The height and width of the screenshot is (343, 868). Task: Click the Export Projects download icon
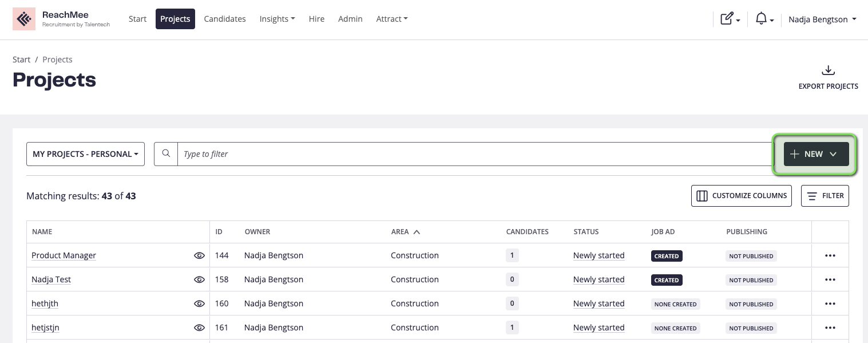[x=828, y=71]
